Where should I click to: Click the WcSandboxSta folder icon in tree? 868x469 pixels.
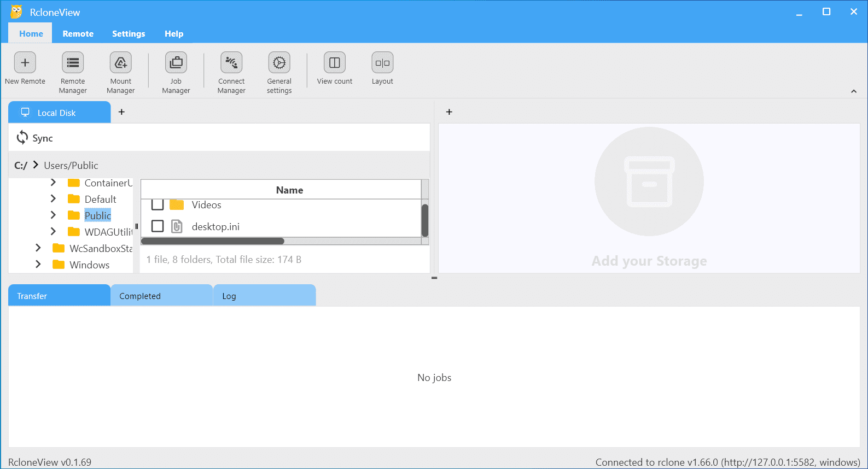(59, 248)
